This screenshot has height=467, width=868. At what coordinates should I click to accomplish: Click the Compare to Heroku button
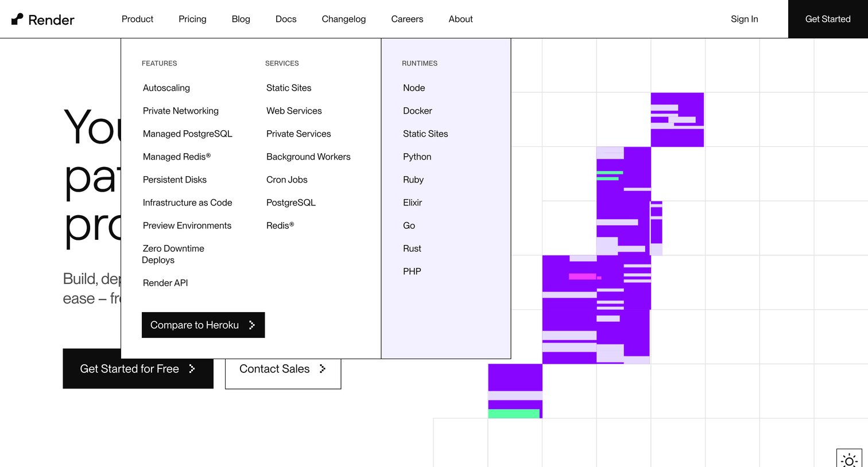tap(203, 325)
